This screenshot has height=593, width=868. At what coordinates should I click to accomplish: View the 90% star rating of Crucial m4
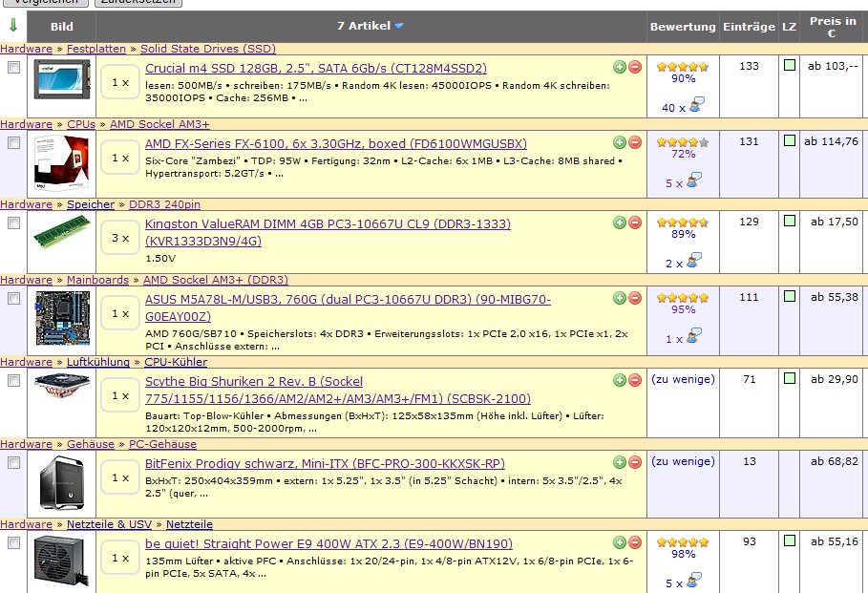click(683, 67)
